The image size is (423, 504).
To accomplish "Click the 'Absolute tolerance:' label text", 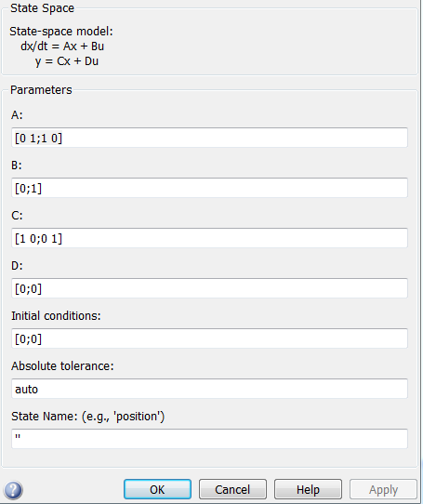I will point(62,366).
